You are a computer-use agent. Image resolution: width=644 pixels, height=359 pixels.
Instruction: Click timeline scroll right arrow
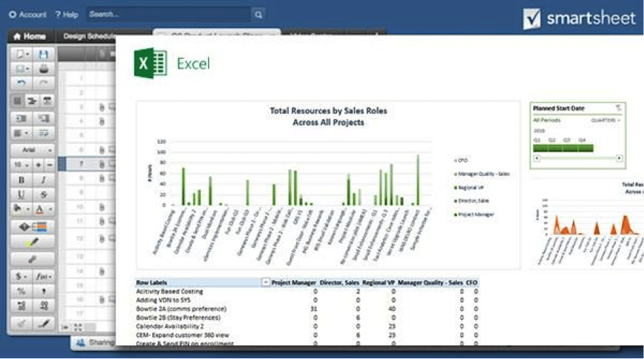pyautogui.click(x=619, y=158)
